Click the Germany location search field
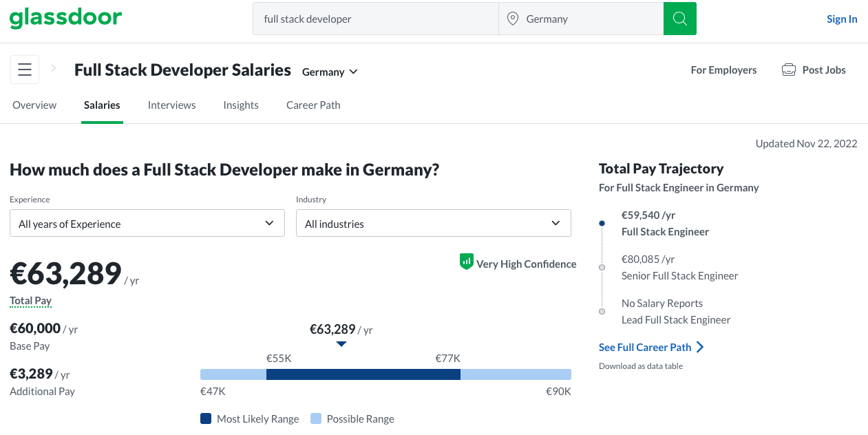Viewport: 868px width, 435px height. 581,19
